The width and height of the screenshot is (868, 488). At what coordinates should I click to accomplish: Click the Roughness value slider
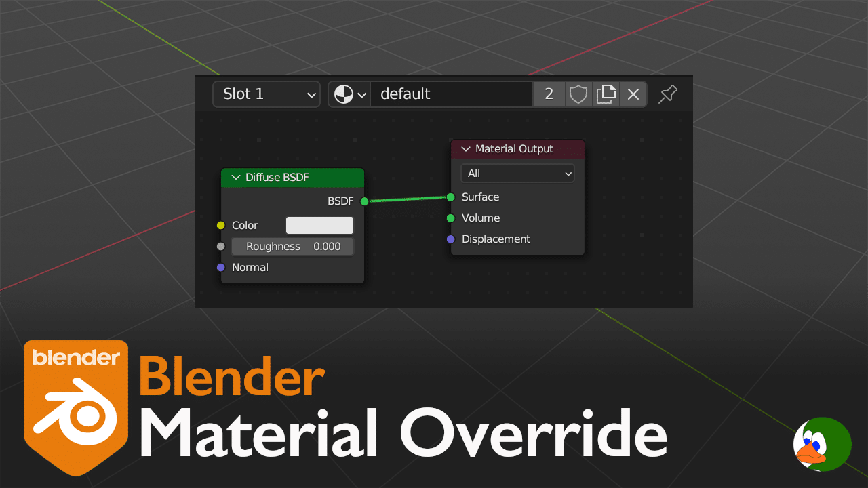pos(292,247)
